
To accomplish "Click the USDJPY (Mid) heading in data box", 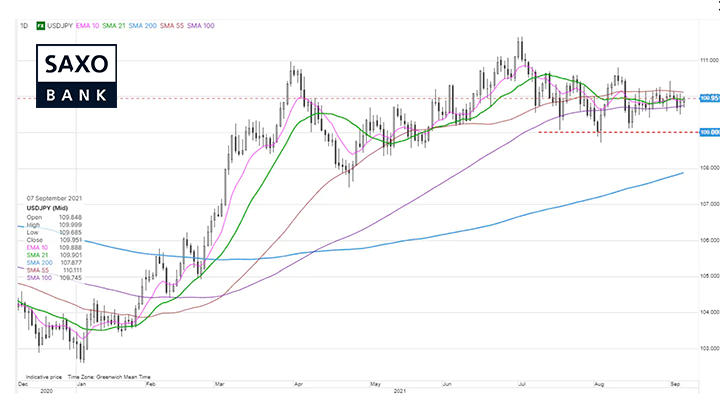I will pyautogui.click(x=47, y=208).
